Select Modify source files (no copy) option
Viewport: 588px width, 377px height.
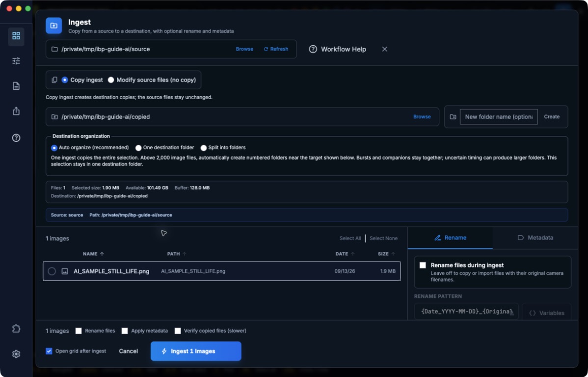111,80
